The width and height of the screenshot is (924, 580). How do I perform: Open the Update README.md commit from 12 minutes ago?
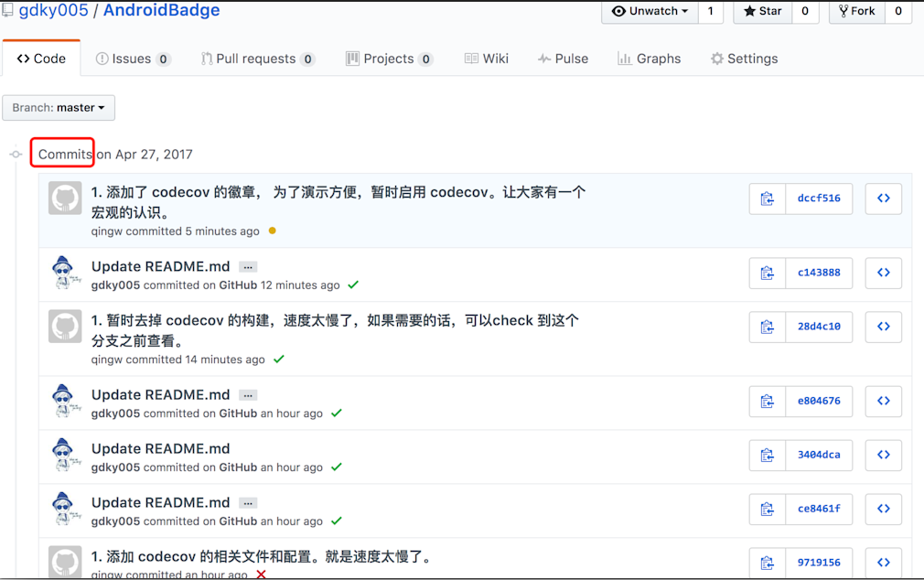tap(160, 266)
